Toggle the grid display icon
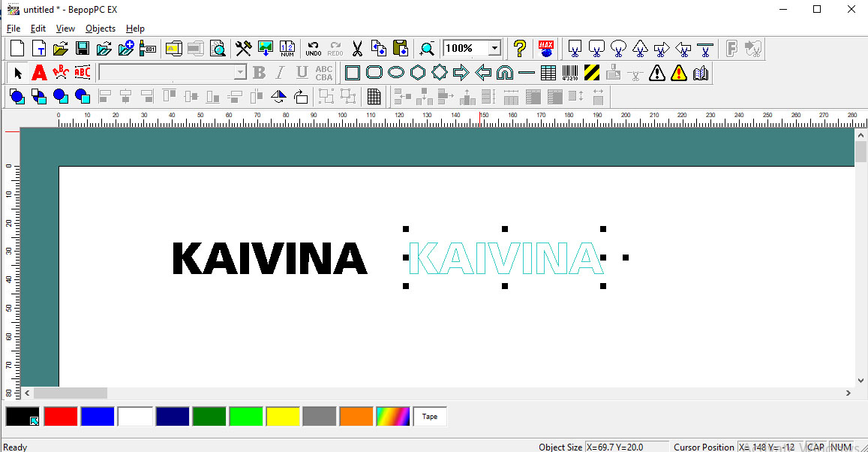The width and height of the screenshot is (868, 452). tap(374, 97)
